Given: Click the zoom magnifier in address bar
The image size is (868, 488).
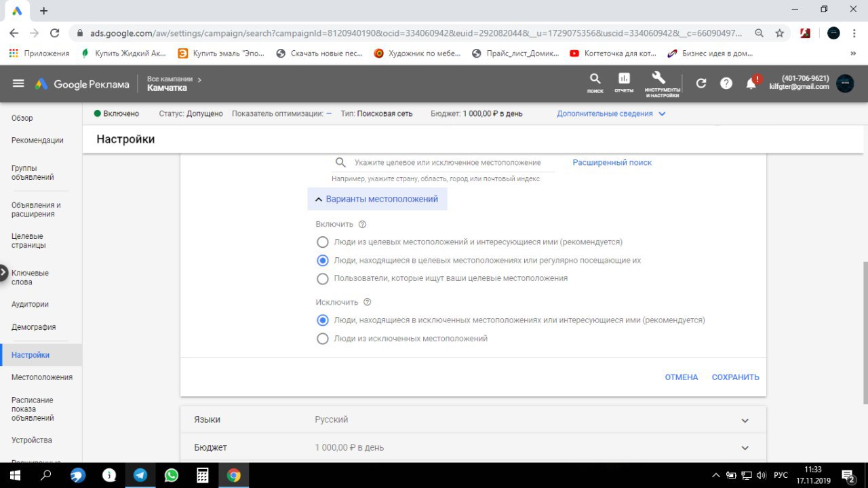Looking at the screenshot, I should pos(759,33).
